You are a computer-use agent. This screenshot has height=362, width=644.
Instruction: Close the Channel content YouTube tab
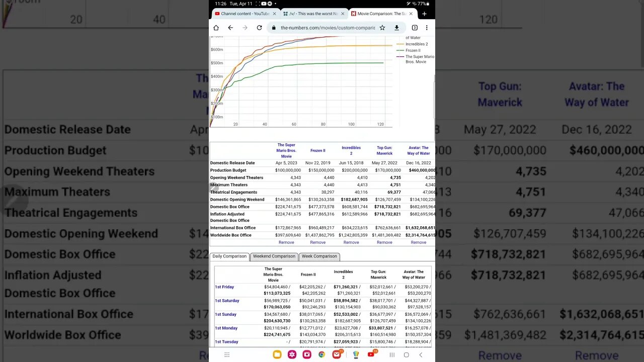click(274, 14)
